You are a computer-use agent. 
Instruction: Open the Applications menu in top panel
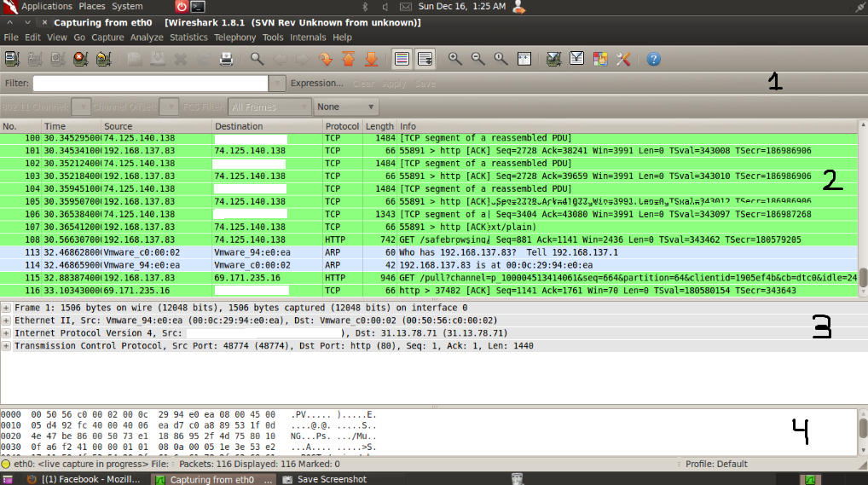[47, 6]
